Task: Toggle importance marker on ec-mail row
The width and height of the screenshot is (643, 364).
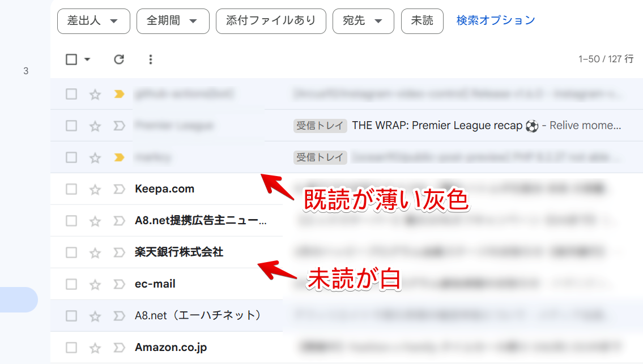Action: (119, 284)
